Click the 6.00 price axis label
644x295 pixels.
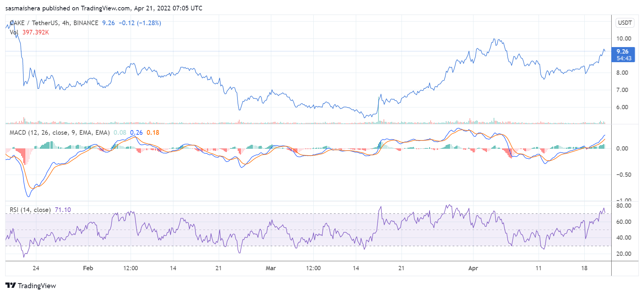point(622,107)
